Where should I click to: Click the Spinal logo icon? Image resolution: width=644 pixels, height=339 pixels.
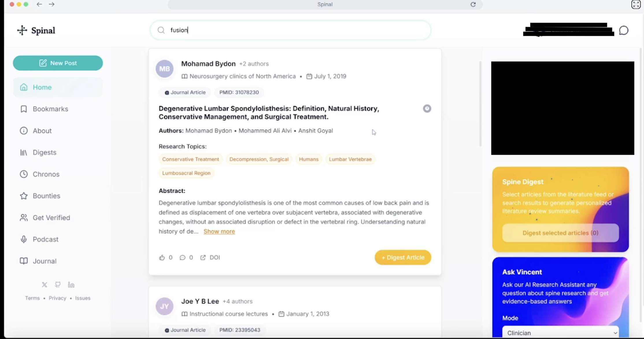click(22, 30)
